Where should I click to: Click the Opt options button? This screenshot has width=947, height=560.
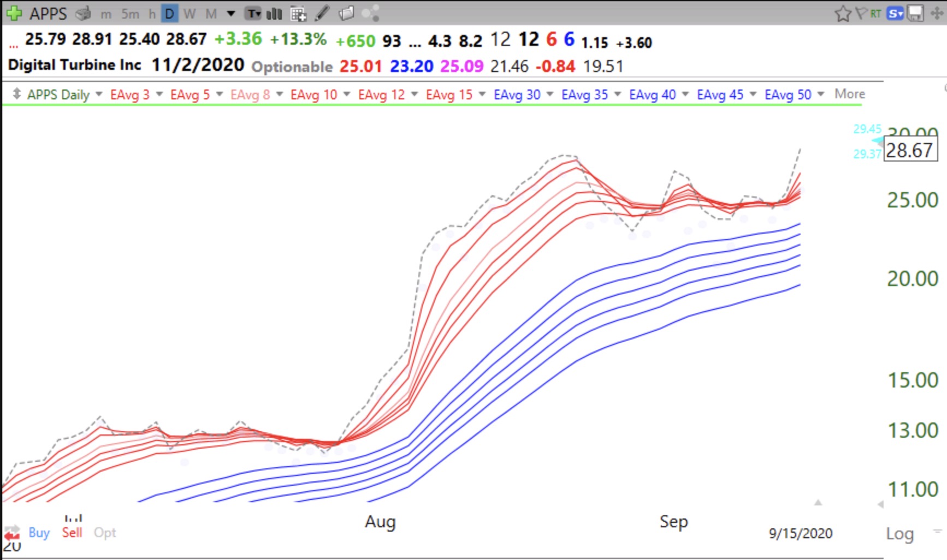pyautogui.click(x=105, y=532)
